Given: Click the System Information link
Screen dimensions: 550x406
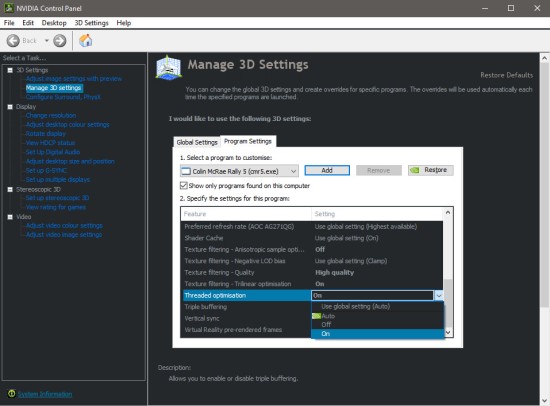Looking at the screenshot, I should point(45,394).
